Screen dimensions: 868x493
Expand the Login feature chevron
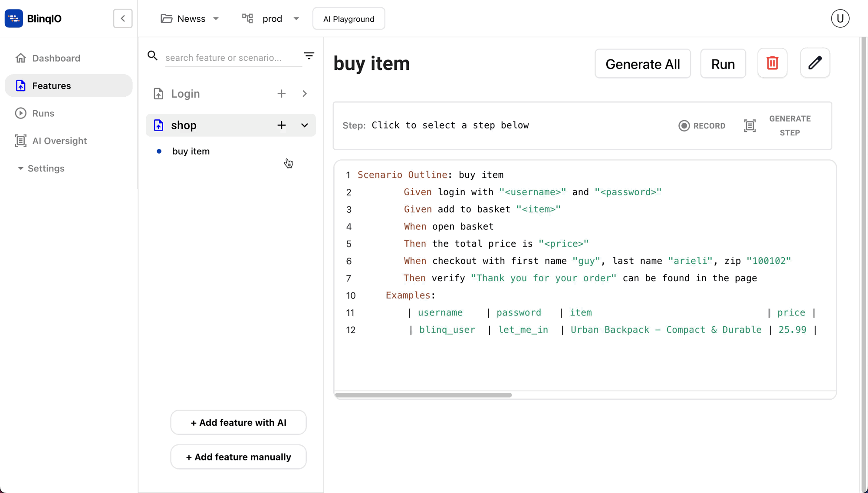(x=305, y=94)
